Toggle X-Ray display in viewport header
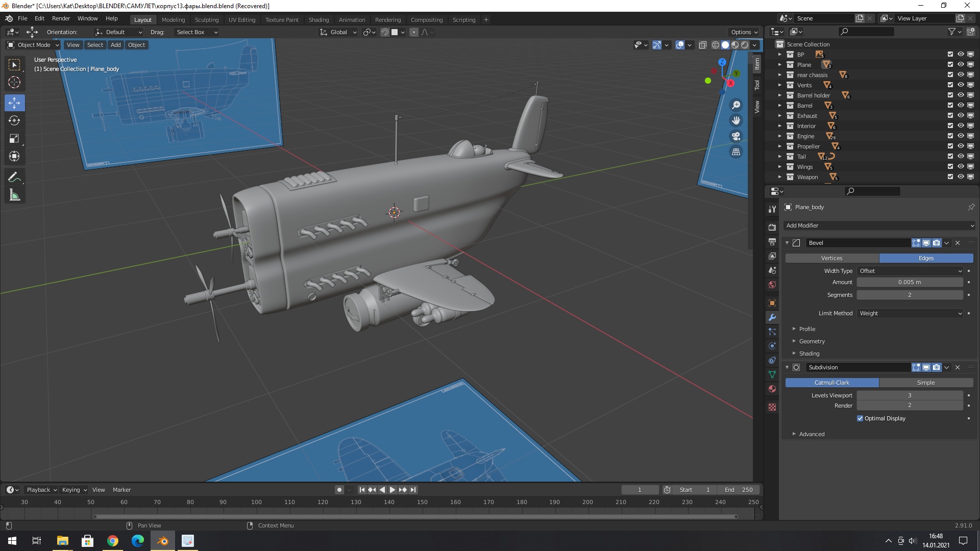Screen dimensions: 980x551 pos(703,45)
